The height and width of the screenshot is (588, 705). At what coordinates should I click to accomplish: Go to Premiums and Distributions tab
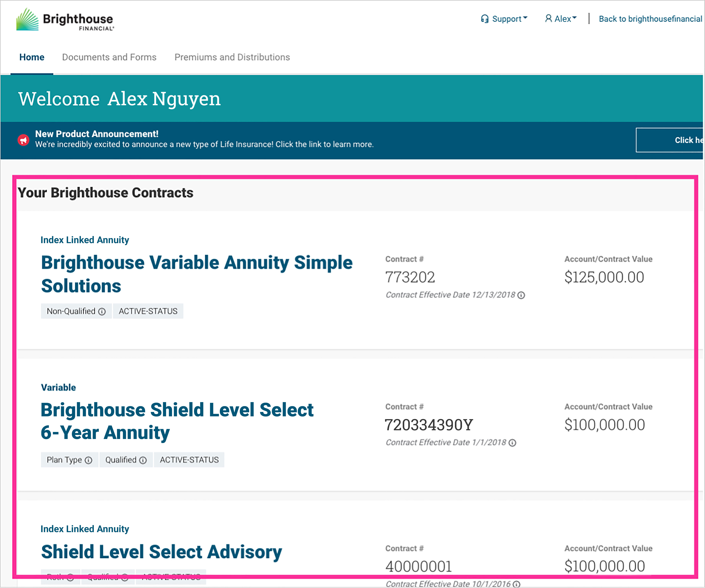point(232,57)
